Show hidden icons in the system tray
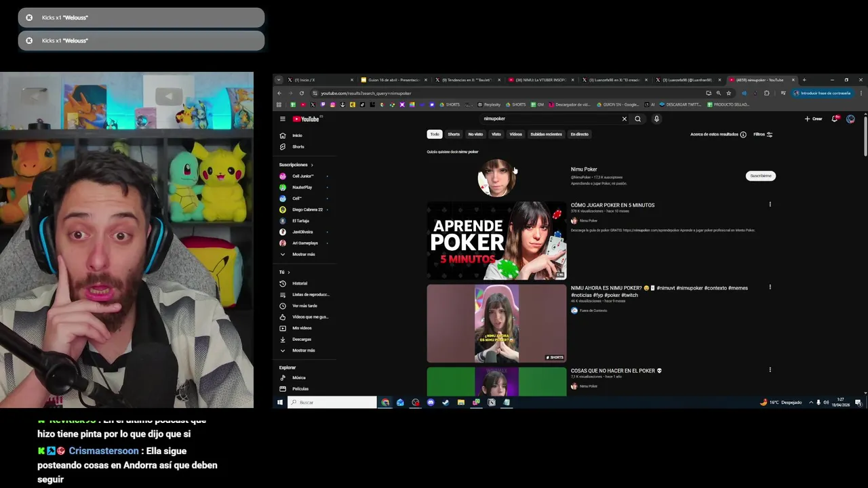The width and height of the screenshot is (868, 488). (x=811, y=403)
